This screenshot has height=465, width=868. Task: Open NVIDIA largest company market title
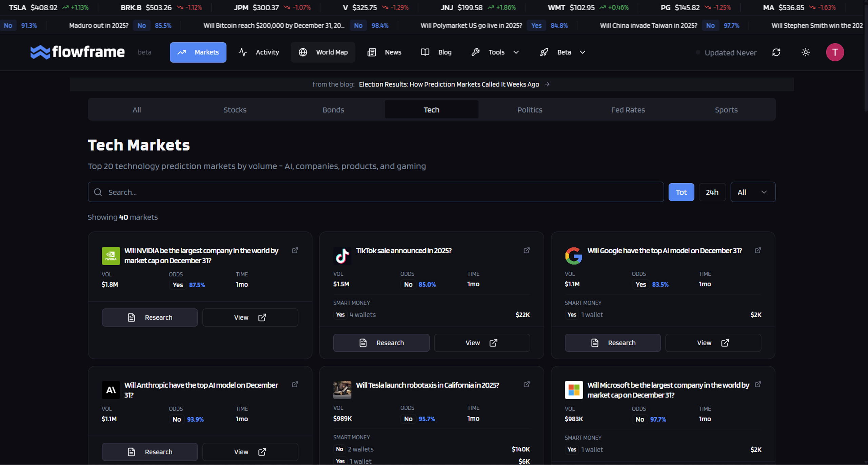click(201, 256)
